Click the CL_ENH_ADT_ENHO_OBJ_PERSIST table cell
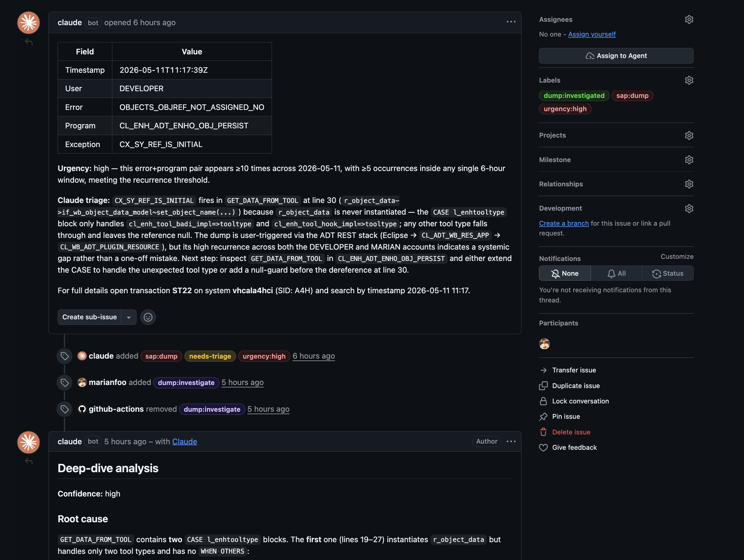This screenshot has height=560, width=744. pyautogui.click(x=192, y=126)
